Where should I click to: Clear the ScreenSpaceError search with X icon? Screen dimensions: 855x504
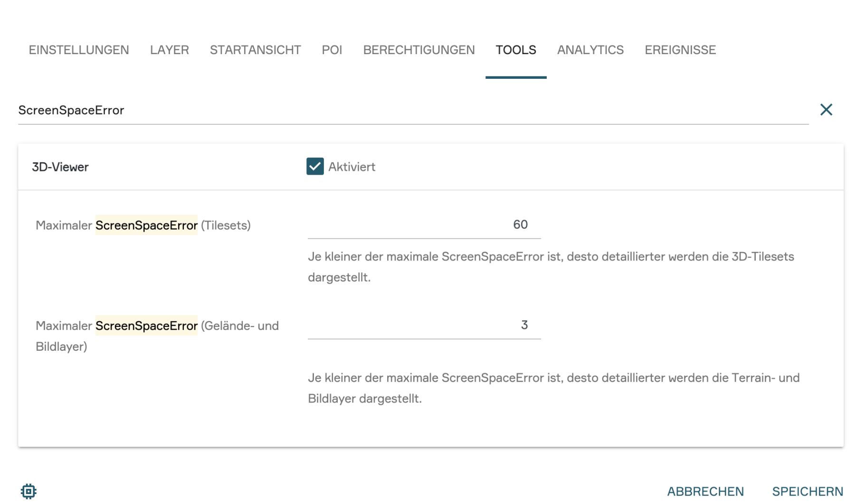tap(826, 110)
